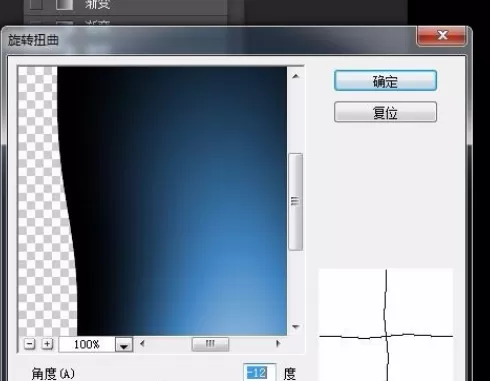Viewport: 490px width, 381px height.
Task: Click the 渐变 gradient swatch behind the dialog
Action: click(x=64, y=4)
